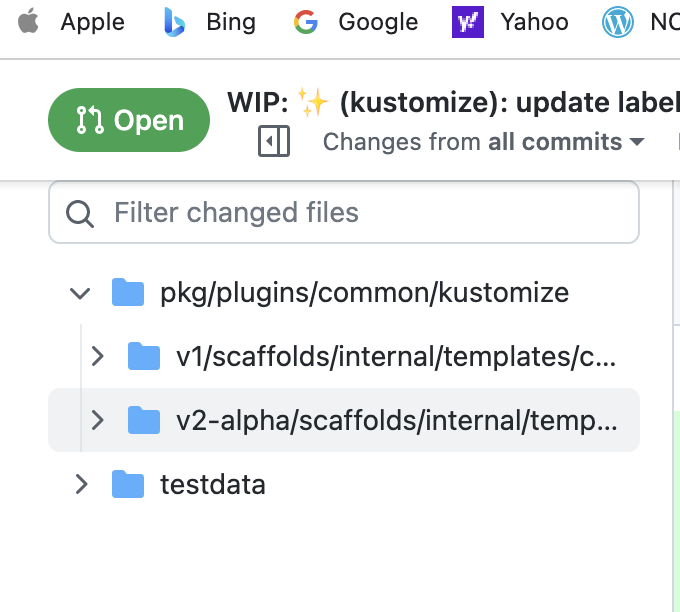
Task: Expand the v2-alpha/scaffolds folder chevron
Action: 97,420
